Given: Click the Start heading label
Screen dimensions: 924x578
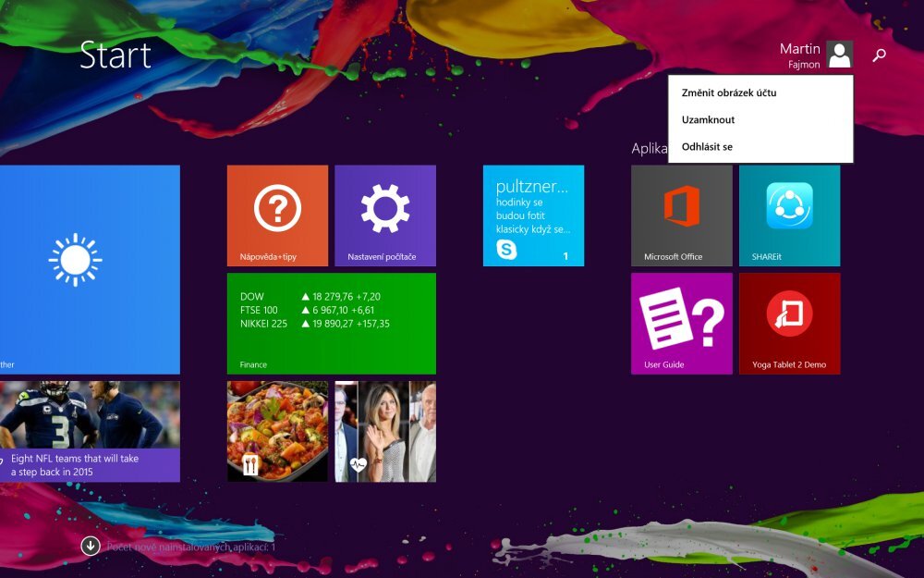Looking at the screenshot, I should pyautogui.click(x=116, y=55).
